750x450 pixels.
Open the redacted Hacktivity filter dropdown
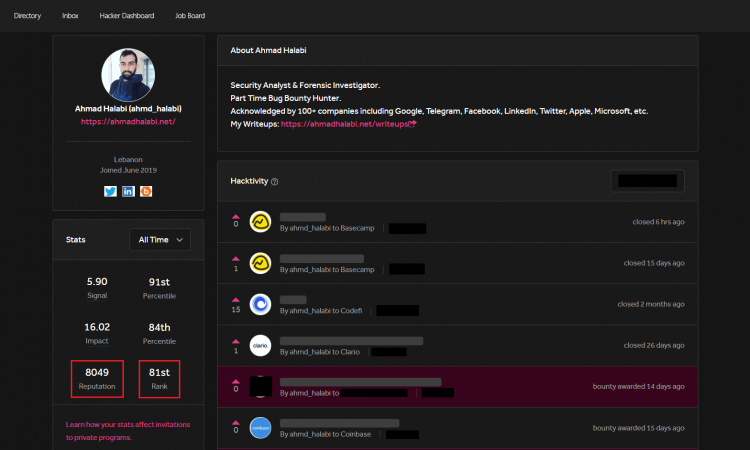click(647, 181)
